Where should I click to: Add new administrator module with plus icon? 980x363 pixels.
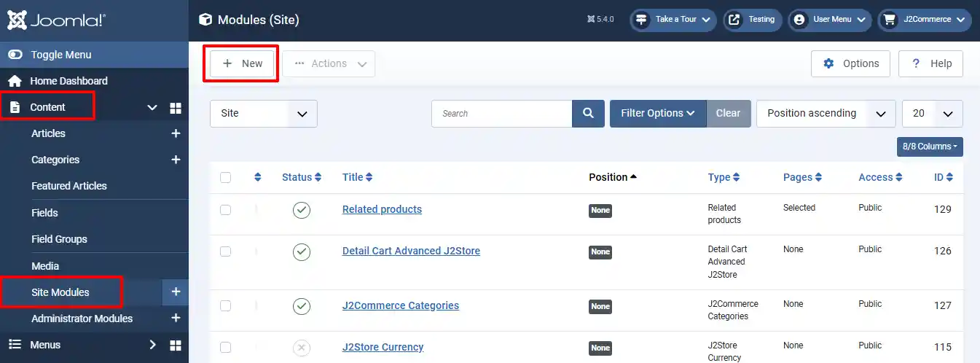pos(176,319)
